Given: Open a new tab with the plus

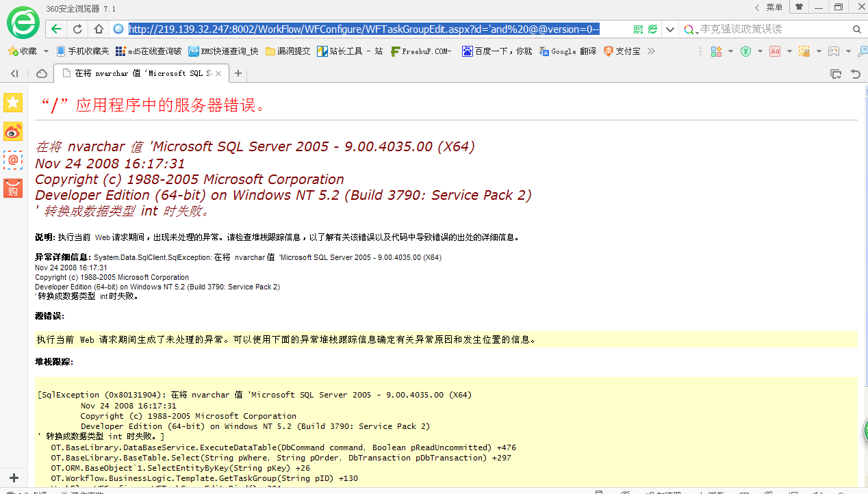Looking at the screenshot, I should tap(238, 73).
